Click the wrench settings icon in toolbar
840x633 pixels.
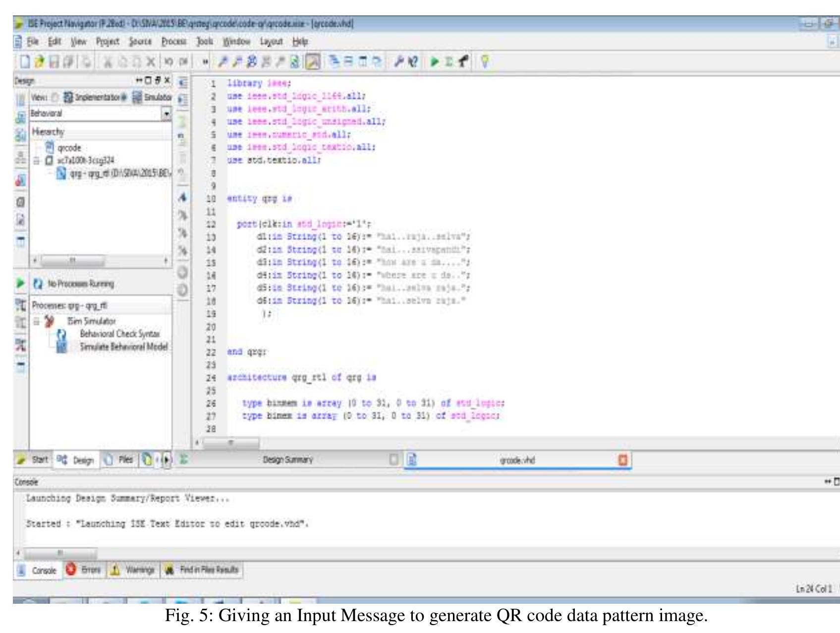(400, 62)
